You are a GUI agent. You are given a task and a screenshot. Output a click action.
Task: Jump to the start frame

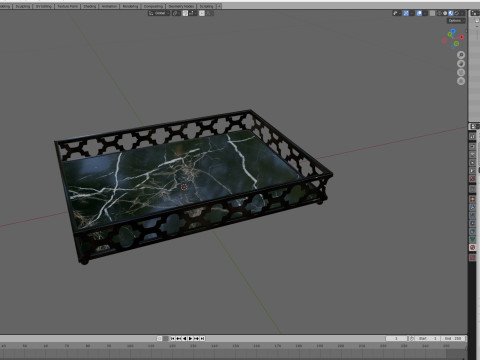coord(173,338)
